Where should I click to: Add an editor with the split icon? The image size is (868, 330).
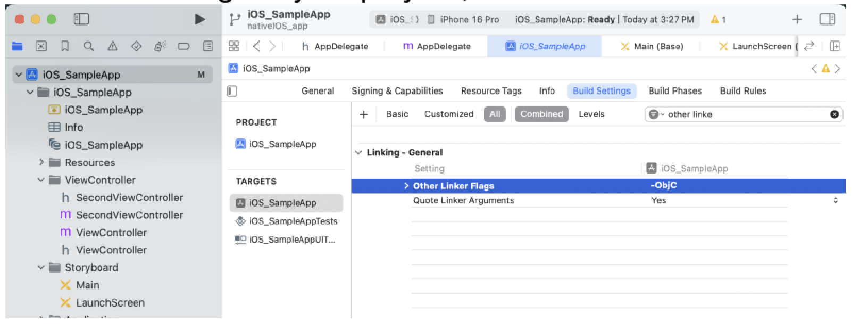coord(835,46)
